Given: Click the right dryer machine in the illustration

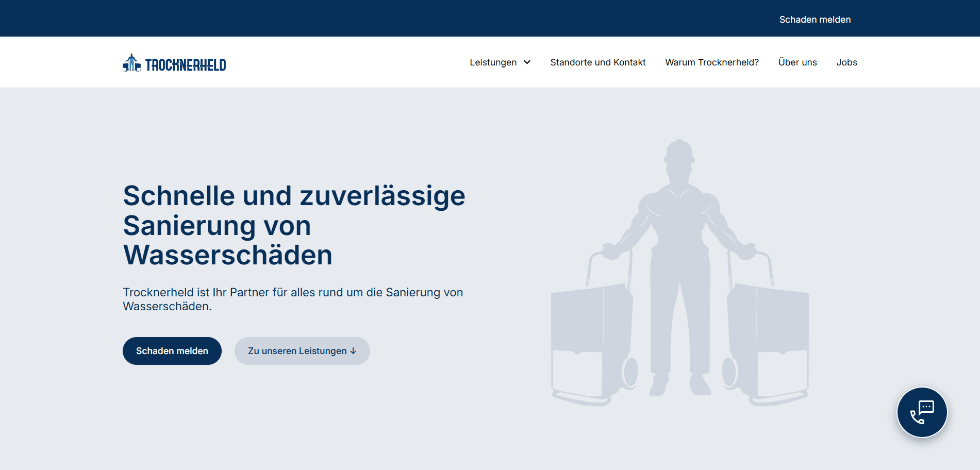Looking at the screenshot, I should click(x=768, y=340).
